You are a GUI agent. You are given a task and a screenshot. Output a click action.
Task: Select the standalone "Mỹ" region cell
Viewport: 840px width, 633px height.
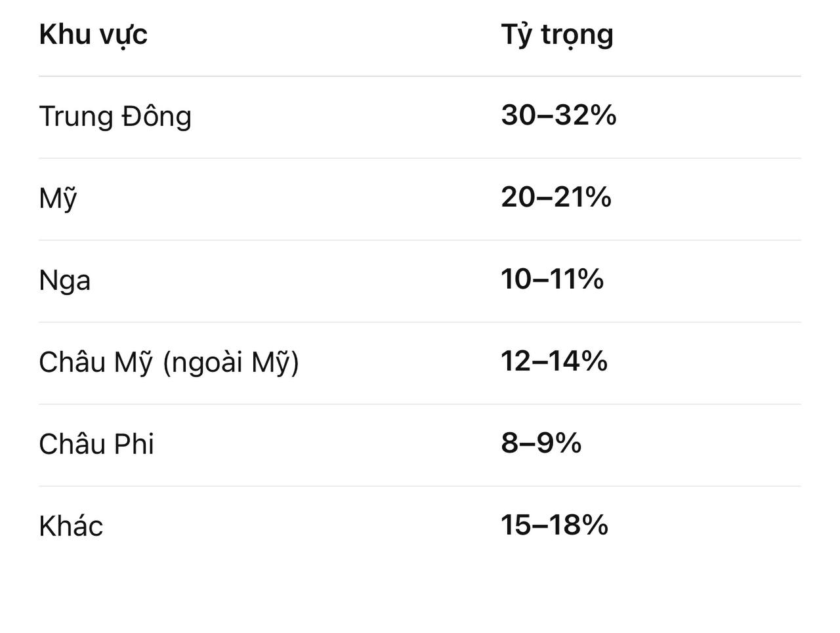[58, 199]
